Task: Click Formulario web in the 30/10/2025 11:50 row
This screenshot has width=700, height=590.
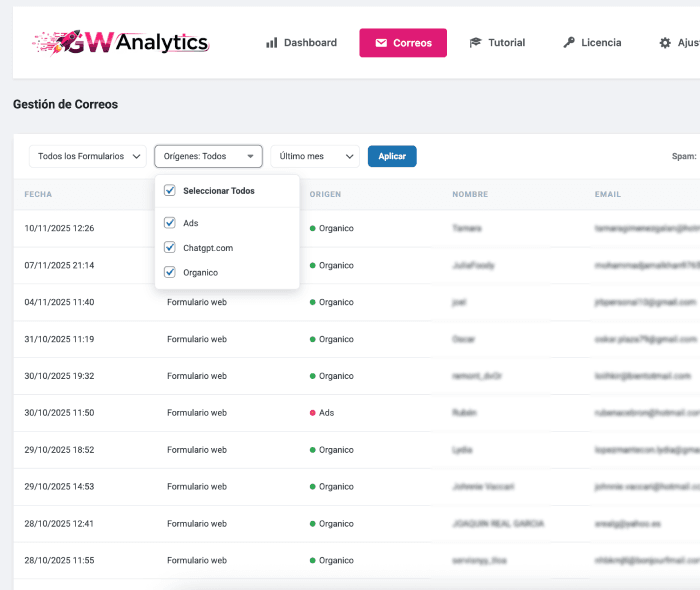Action: (x=197, y=413)
